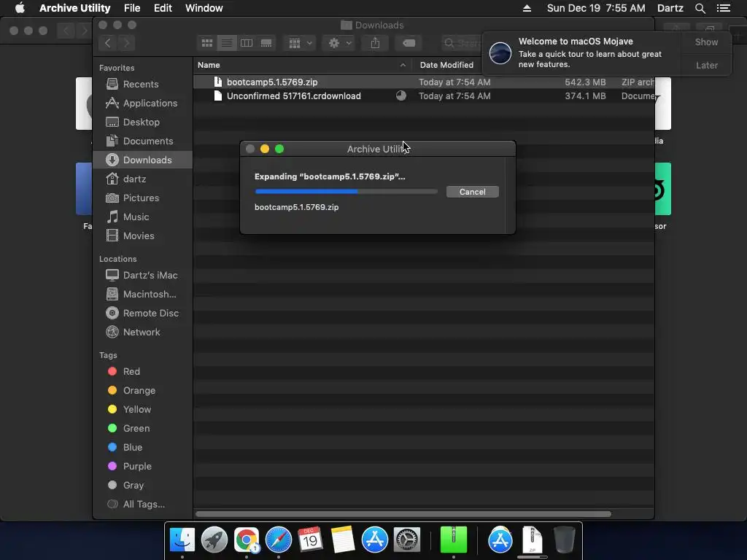Open the Edit menu
Screen dimensions: 747x560
[x=163, y=8]
